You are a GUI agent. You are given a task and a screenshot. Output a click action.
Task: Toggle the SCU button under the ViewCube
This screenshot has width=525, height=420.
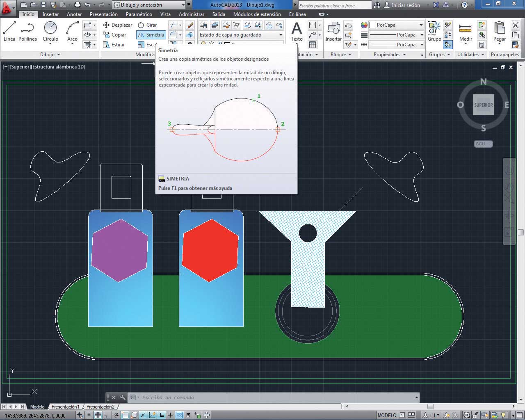[x=483, y=144]
